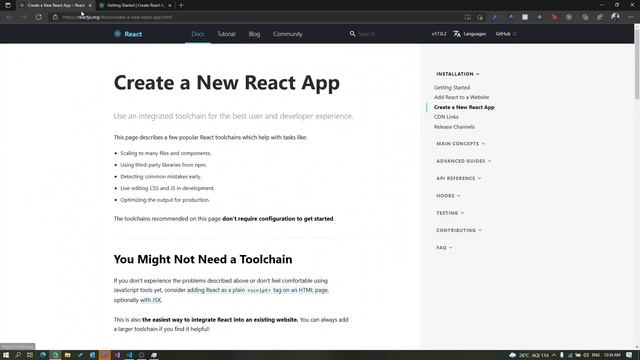Go back using the browser back arrow
Screen dimensions: 640x360
[x=9, y=17]
